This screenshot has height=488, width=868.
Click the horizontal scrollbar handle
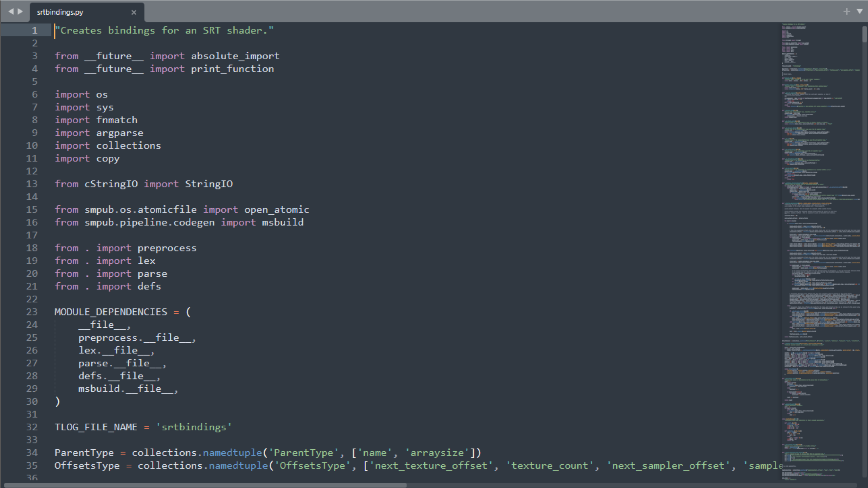(x=205, y=485)
